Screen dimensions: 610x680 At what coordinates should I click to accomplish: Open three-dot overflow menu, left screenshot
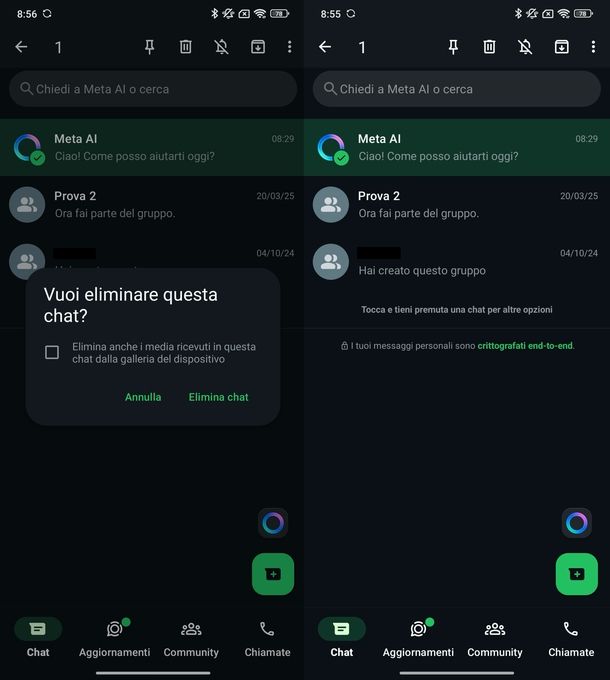click(290, 47)
